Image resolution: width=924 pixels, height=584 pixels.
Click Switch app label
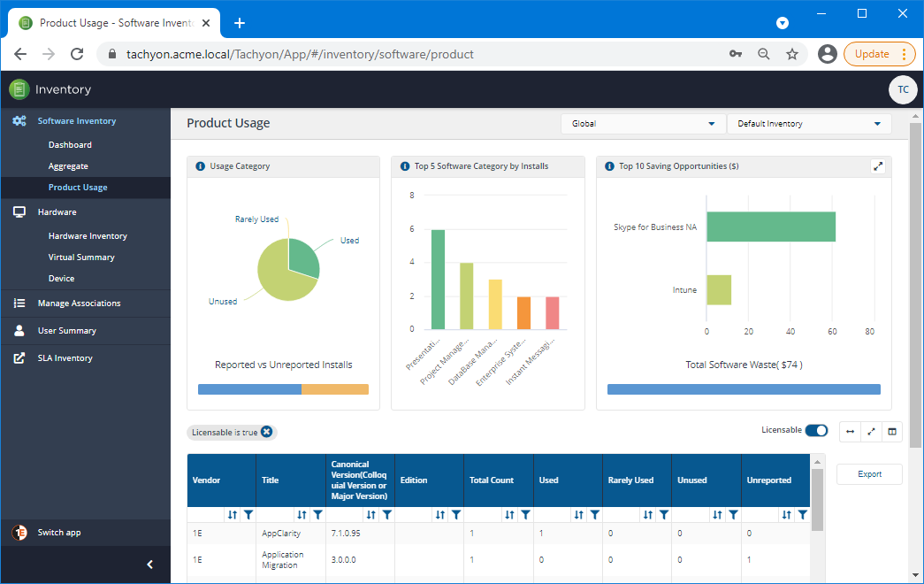tap(59, 533)
